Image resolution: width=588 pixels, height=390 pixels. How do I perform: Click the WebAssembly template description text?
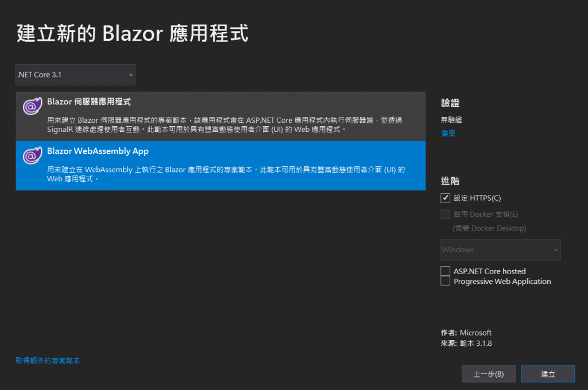tap(226, 174)
